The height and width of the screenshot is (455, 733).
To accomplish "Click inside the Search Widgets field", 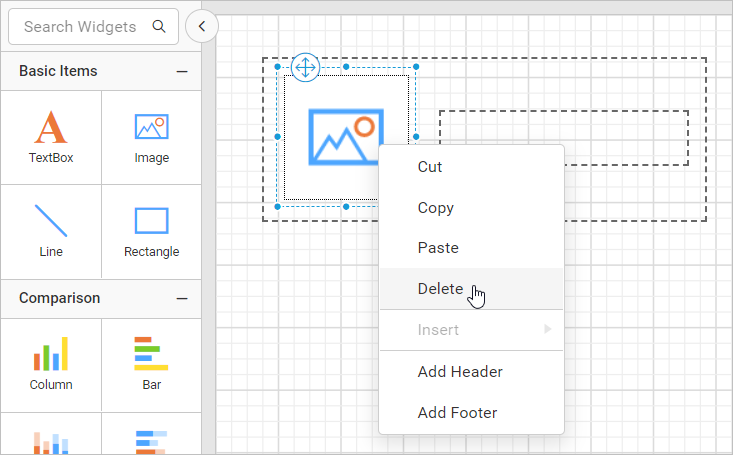I will [80, 27].
